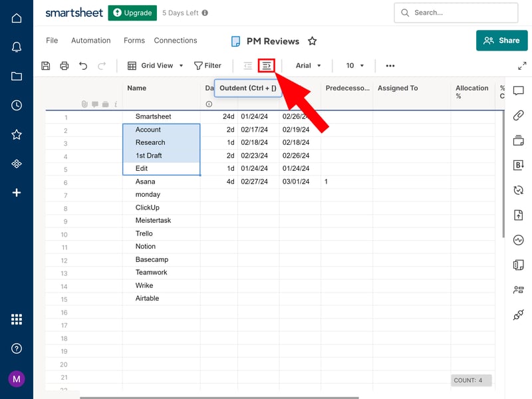Open the Launcher grid icon
Image resolution: width=532 pixels, height=399 pixels.
(16, 319)
